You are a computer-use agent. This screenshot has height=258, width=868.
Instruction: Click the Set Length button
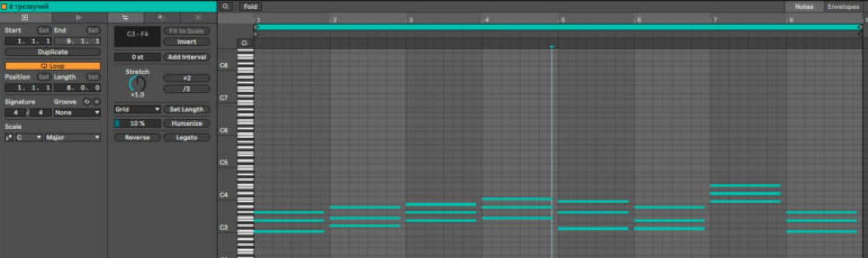tap(186, 109)
